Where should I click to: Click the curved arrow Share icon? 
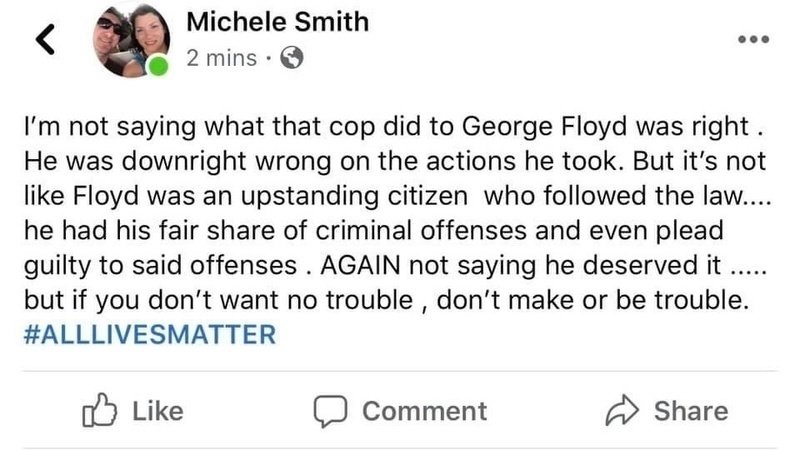click(622, 411)
